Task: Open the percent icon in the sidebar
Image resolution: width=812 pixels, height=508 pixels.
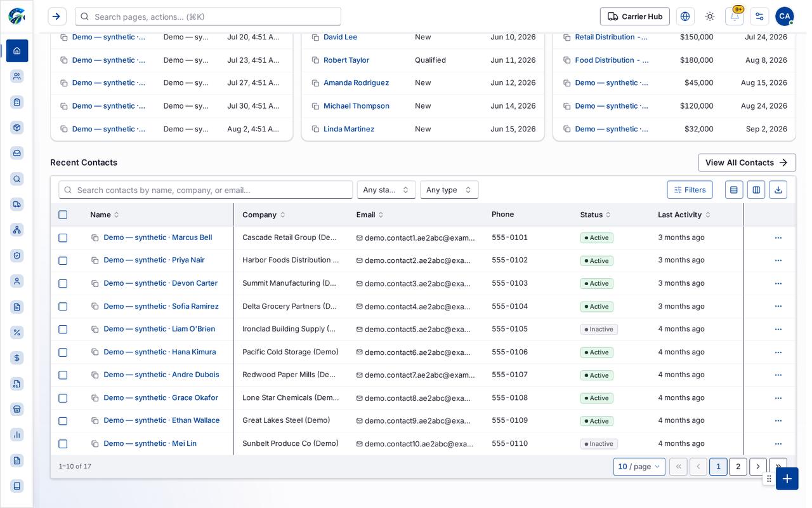Action: click(17, 332)
